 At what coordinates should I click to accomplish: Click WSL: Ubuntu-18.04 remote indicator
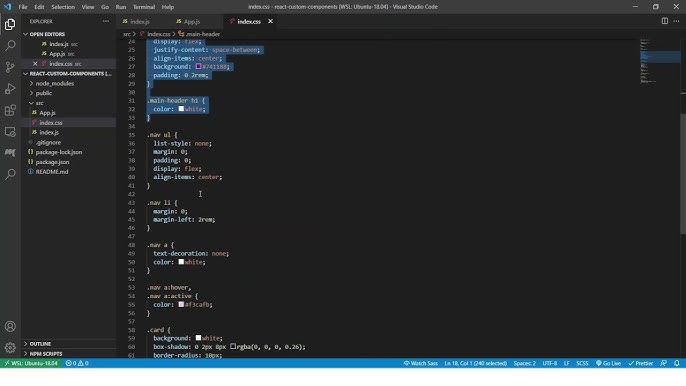(31, 363)
